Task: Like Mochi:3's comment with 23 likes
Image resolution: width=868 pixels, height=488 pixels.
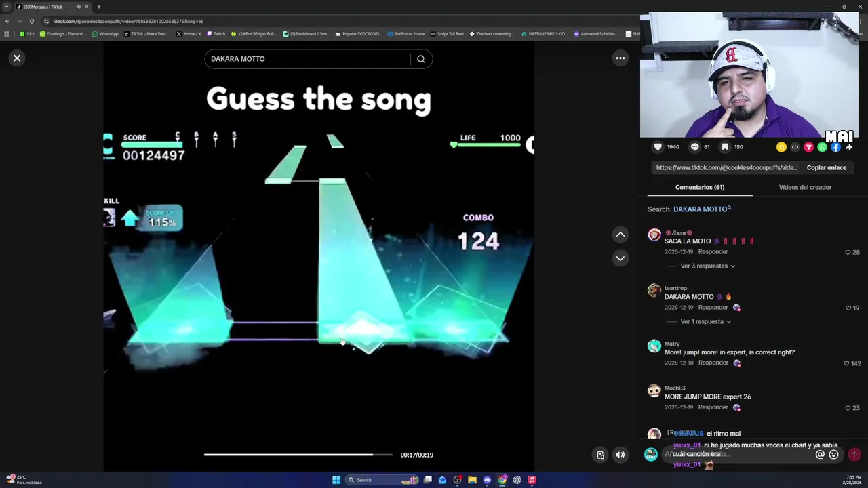Action: tap(848, 408)
